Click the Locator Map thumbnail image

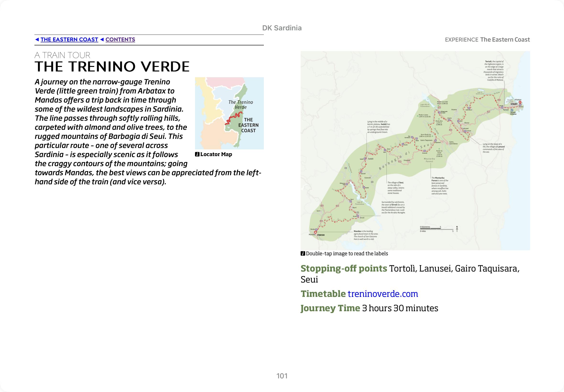(x=229, y=113)
